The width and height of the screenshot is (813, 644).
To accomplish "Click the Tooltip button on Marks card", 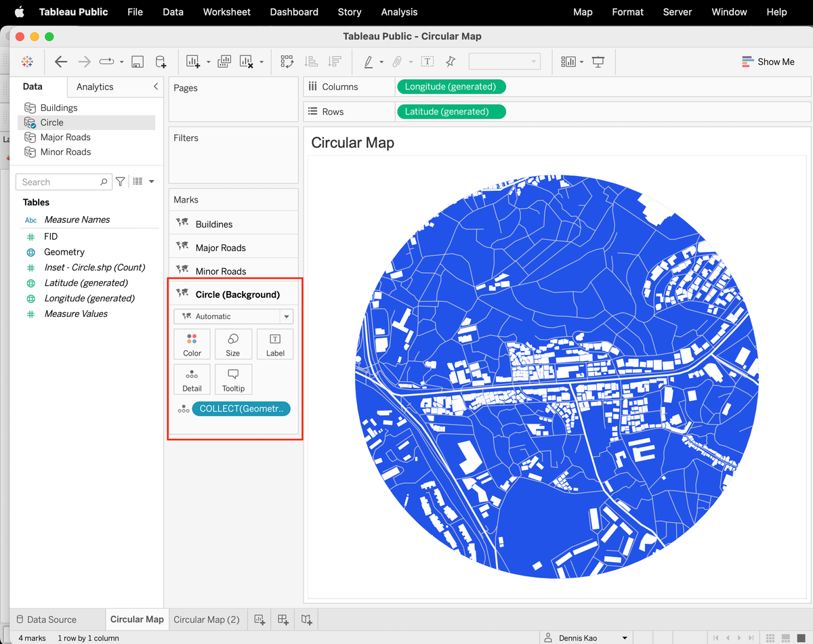I will [233, 379].
